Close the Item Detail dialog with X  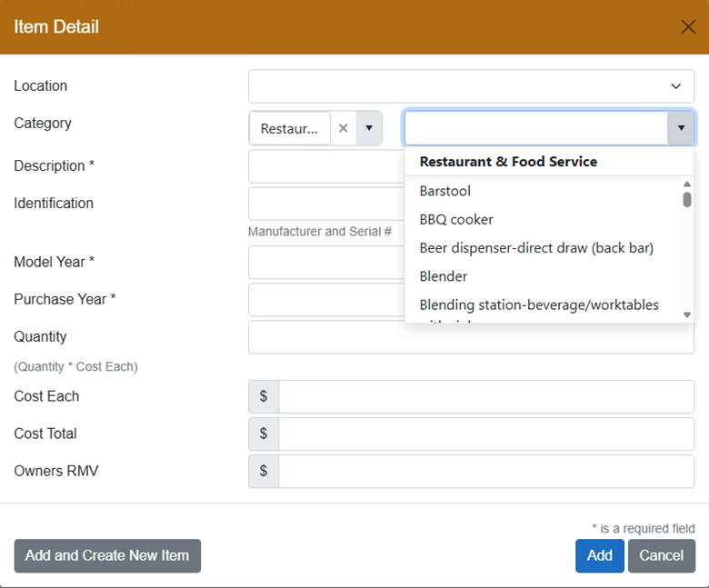coord(688,26)
